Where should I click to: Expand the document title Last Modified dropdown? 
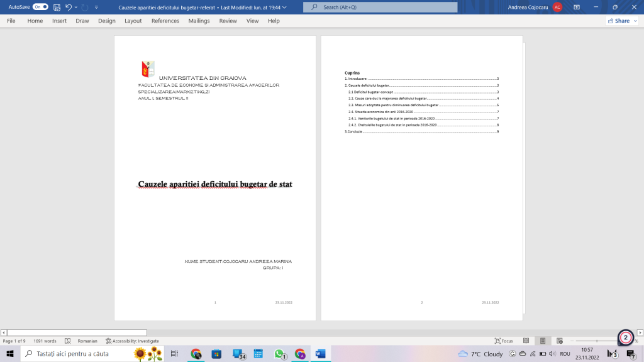click(285, 7)
